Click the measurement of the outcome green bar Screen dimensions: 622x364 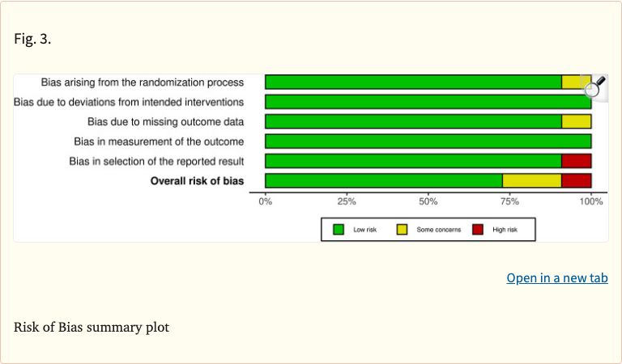coord(428,141)
